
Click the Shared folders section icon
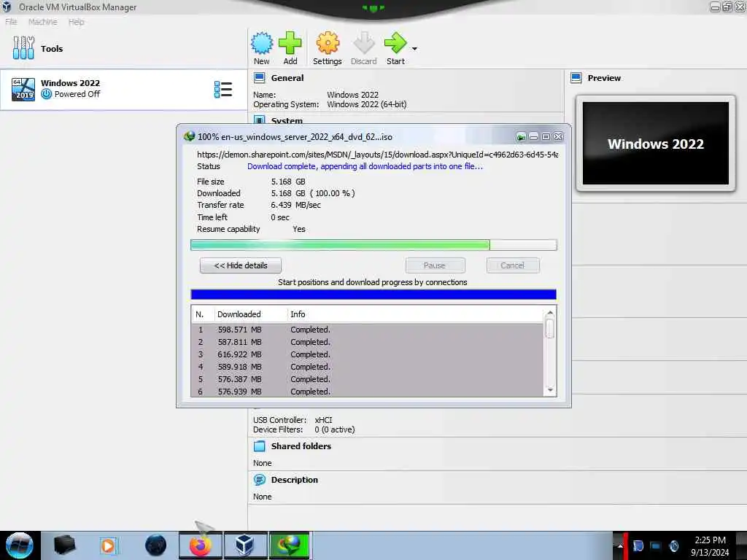tap(260, 446)
